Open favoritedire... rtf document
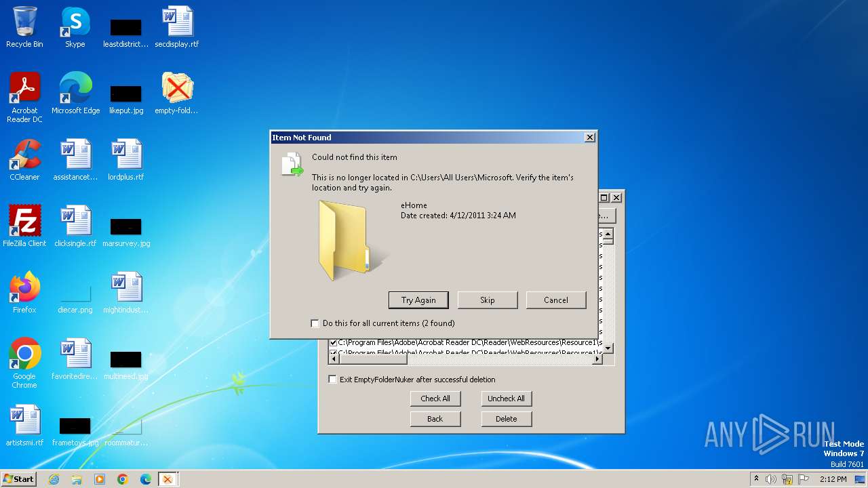The height and width of the screenshot is (488, 868). (75, 359)
